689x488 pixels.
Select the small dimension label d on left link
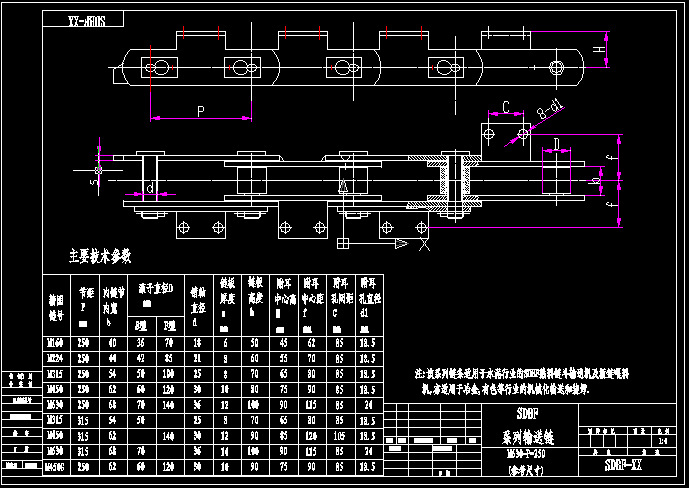tap(150, 187)
